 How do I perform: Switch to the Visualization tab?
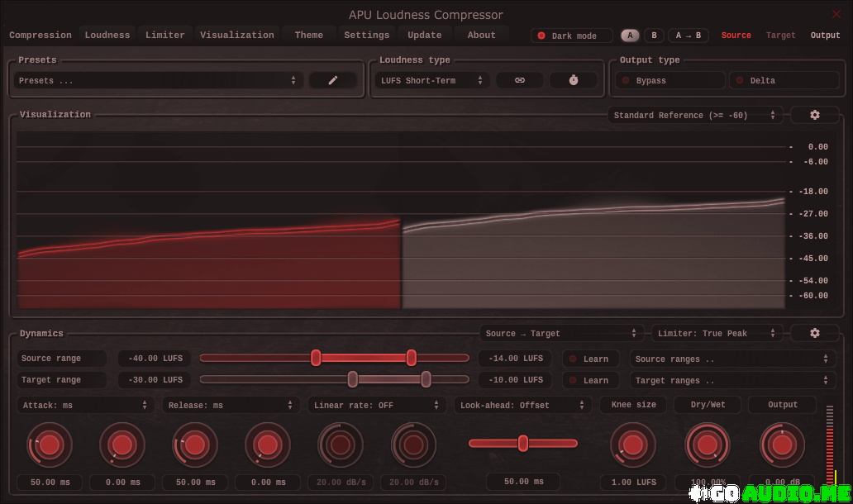pos(237,35)
